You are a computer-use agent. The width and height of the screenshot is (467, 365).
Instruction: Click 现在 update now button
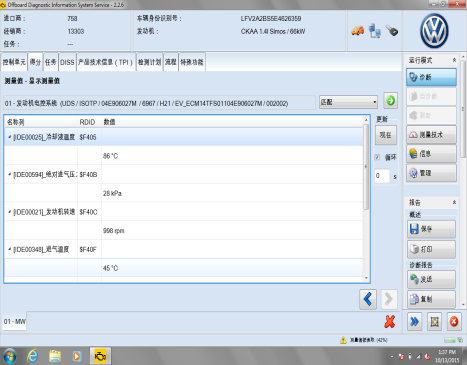click(385, 135)
